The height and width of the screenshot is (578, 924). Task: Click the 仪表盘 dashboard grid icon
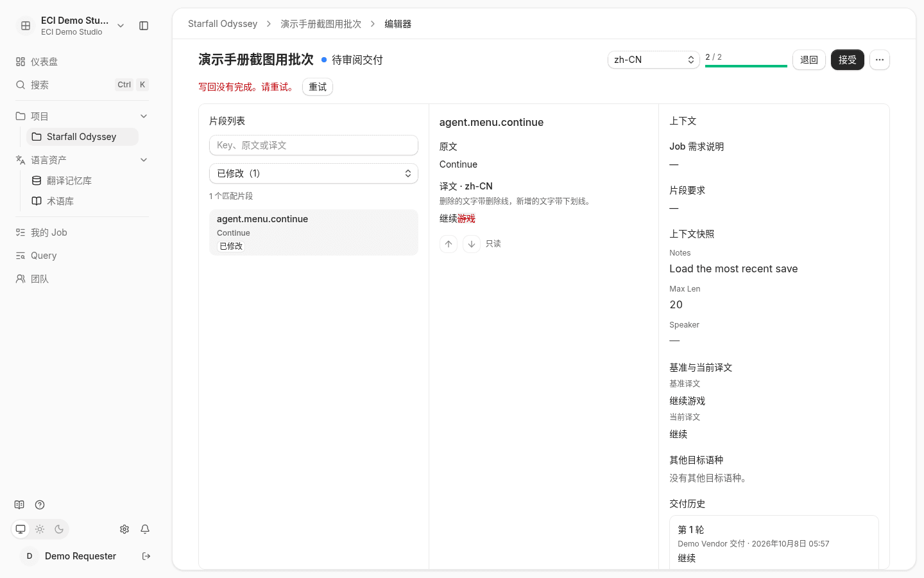tap(21, 62)
